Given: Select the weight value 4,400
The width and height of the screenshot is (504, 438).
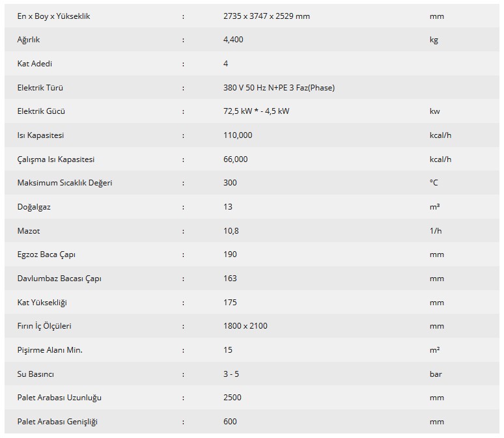Looking at the screenshot, I should point(233,40).
